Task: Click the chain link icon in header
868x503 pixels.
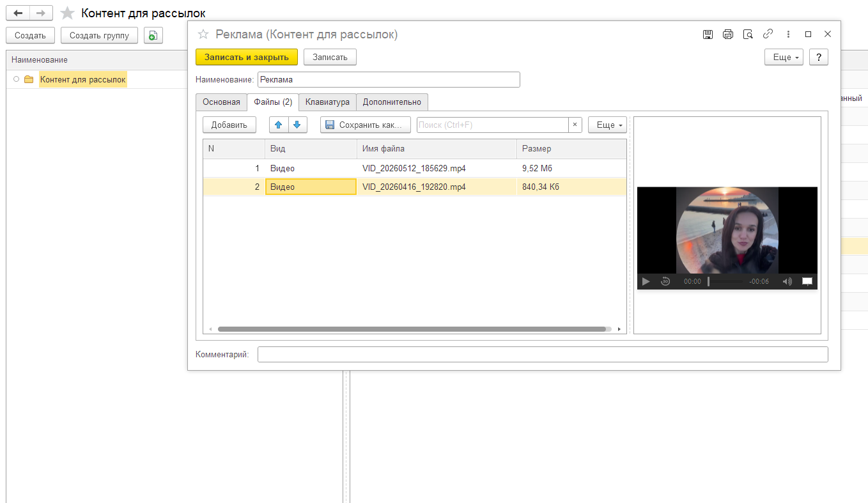Action: coord(768,34)
